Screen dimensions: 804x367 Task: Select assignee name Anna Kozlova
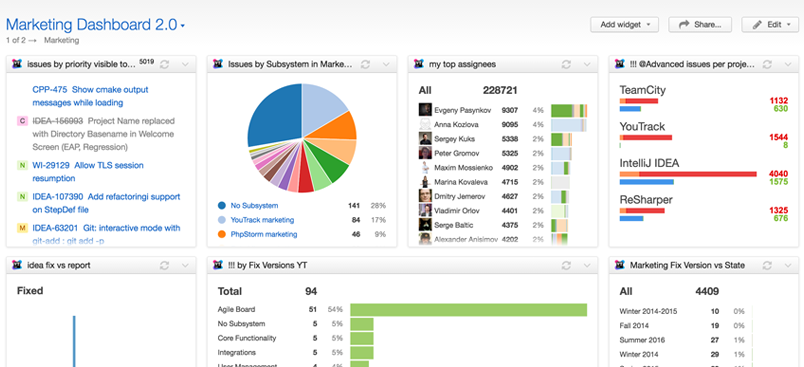click(456, 125)
